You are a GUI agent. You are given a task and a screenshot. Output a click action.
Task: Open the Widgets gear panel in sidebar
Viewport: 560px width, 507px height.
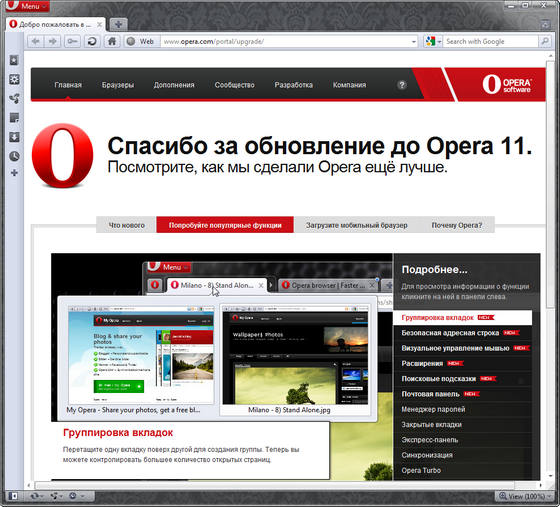(x=14, y=79)
